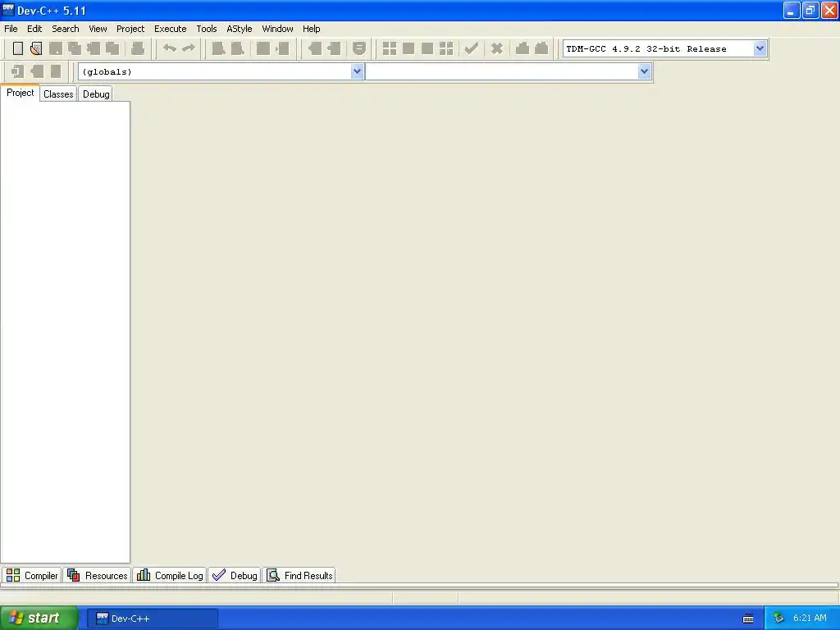Screen dimensions: 840x630
Task: Open the Help menu
Action: click(311, 29)
